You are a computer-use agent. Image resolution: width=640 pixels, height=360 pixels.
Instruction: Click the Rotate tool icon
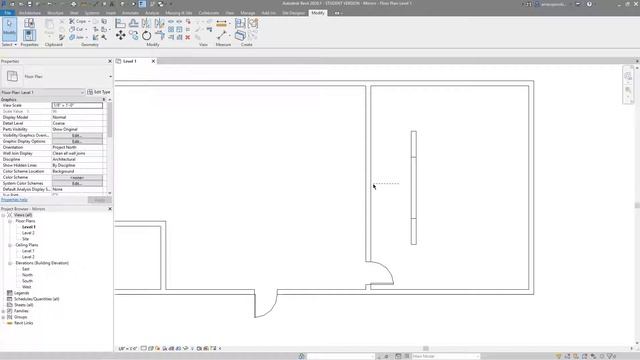147,36
